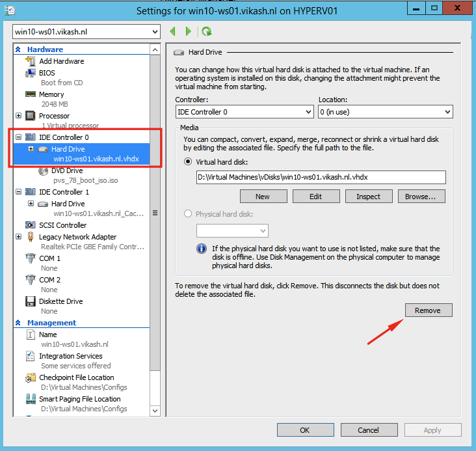Select Integration Services tree item

70,356
